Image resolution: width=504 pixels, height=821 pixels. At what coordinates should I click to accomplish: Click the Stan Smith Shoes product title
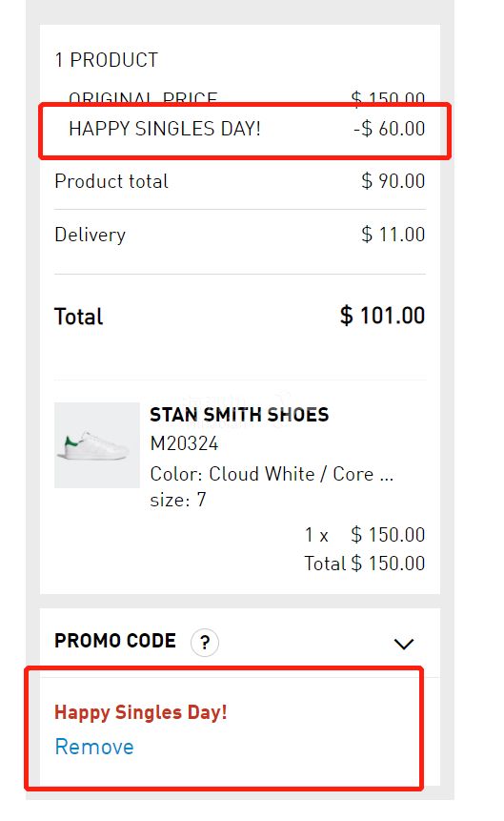[239, 415]
